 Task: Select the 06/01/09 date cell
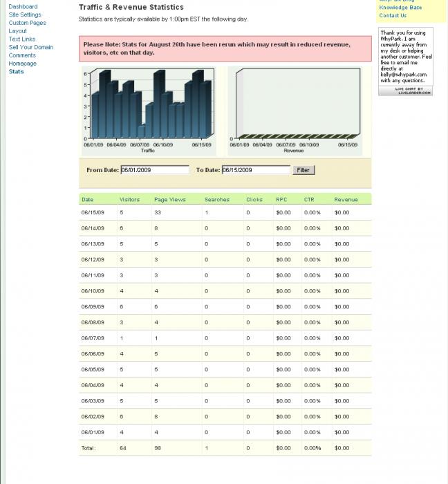(x=93, y=432)
